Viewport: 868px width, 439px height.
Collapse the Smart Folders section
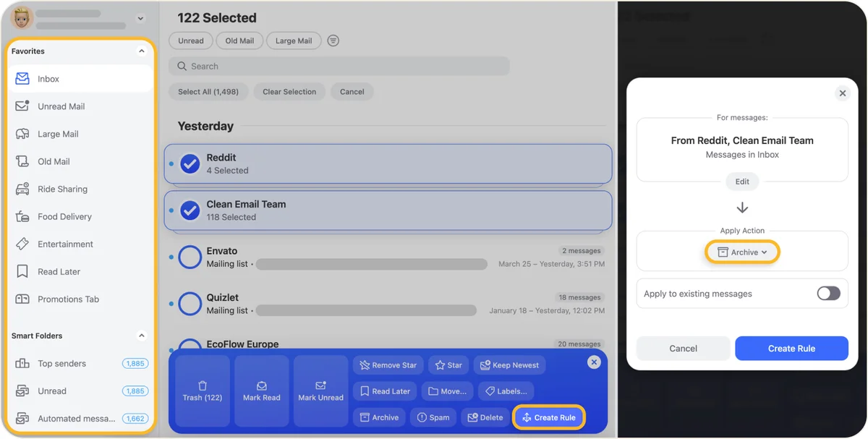point(142,335)
